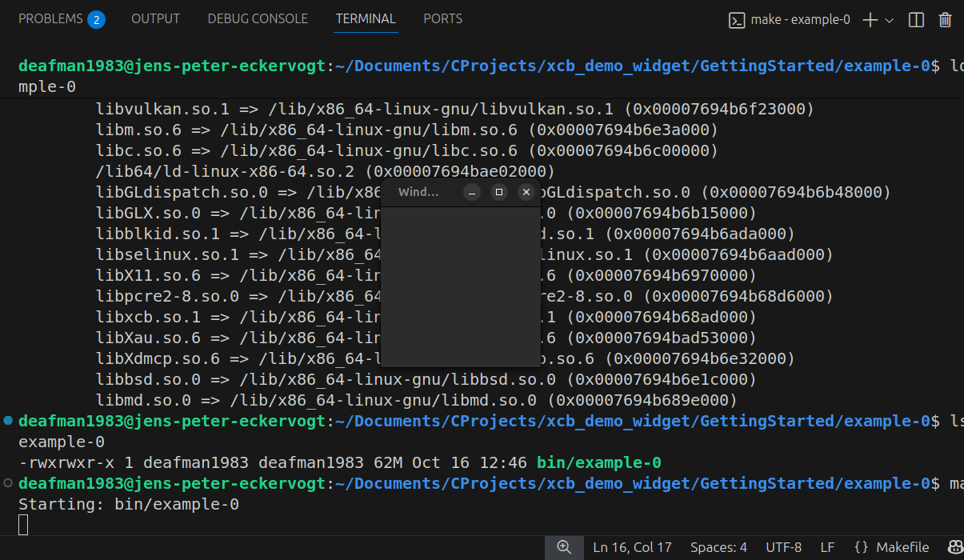This screenshot has height=560, width=964.
Task: Open Copilot status icon in status bar
Action: pyautogui.click(x=955, y=547)
